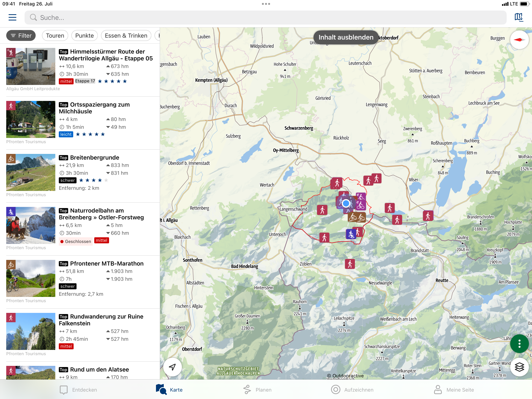Open the Aufzeichnen tab
This screenshot has width=532, height=399.
(x=352, y=390)
